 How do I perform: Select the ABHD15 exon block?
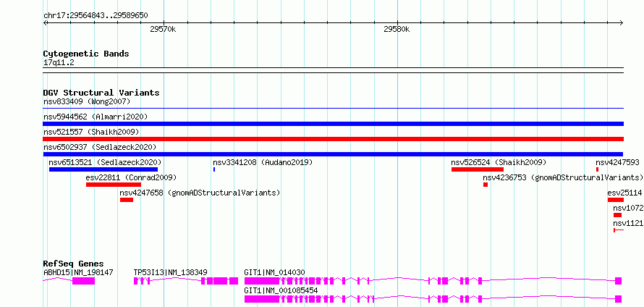point(83,281)
